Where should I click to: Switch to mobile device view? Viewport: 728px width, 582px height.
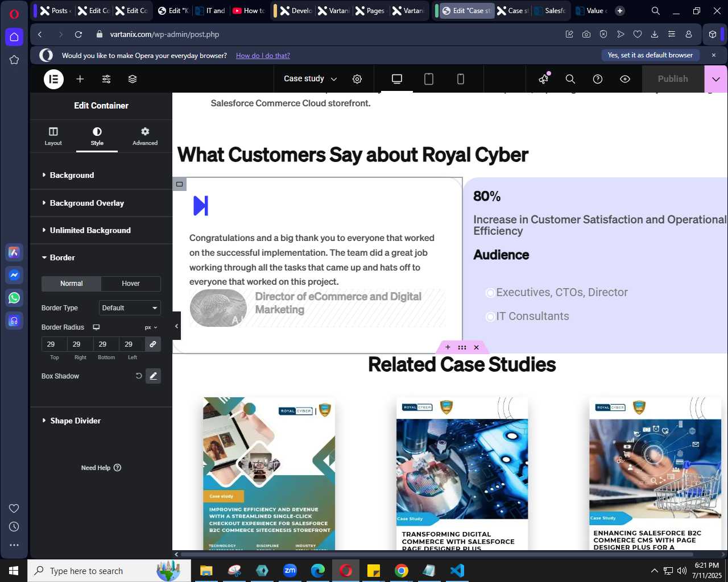[461, 79]
